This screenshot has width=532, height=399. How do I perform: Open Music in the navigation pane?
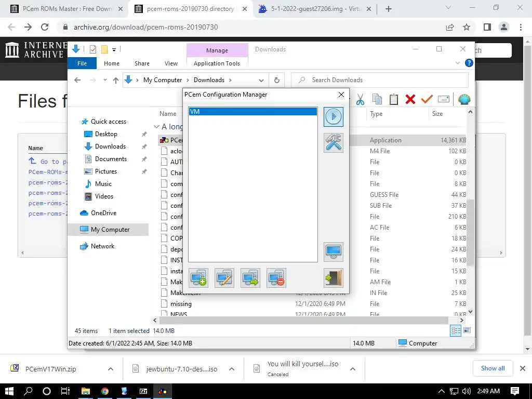pyautogui.click(x=103, y=184)
